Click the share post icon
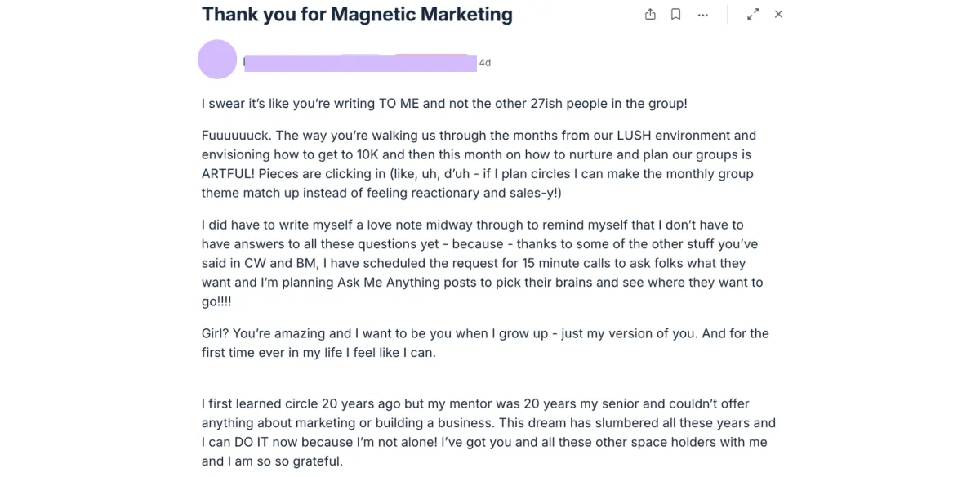 (x=650, y=14)
